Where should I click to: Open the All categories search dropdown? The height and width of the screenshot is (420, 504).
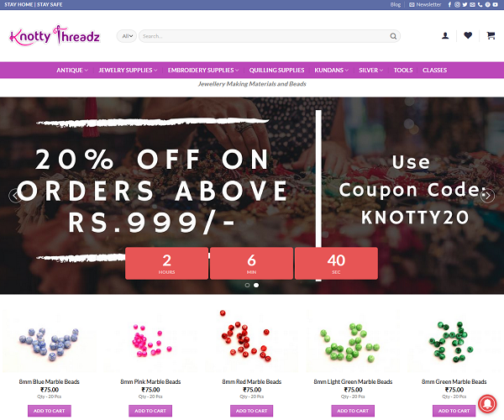127,36
